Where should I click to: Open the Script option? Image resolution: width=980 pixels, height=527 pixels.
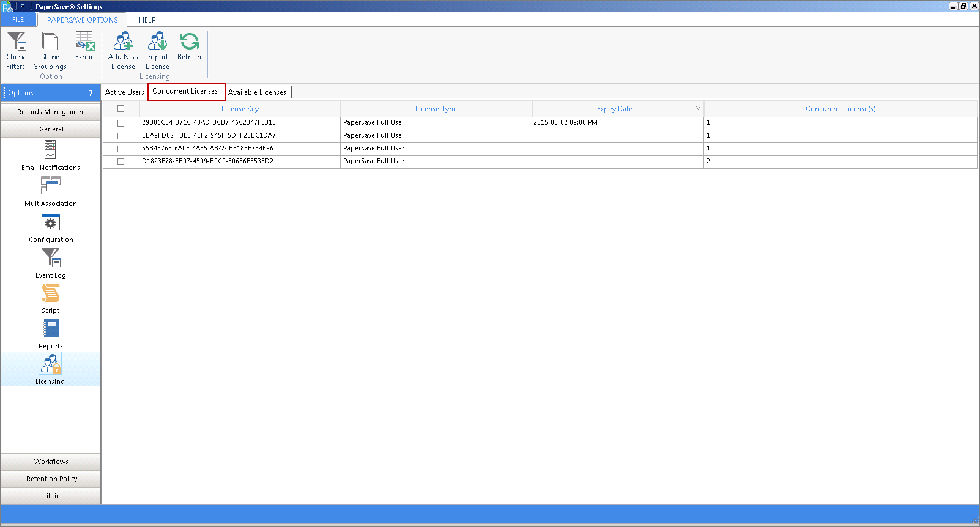pos(50,299)
